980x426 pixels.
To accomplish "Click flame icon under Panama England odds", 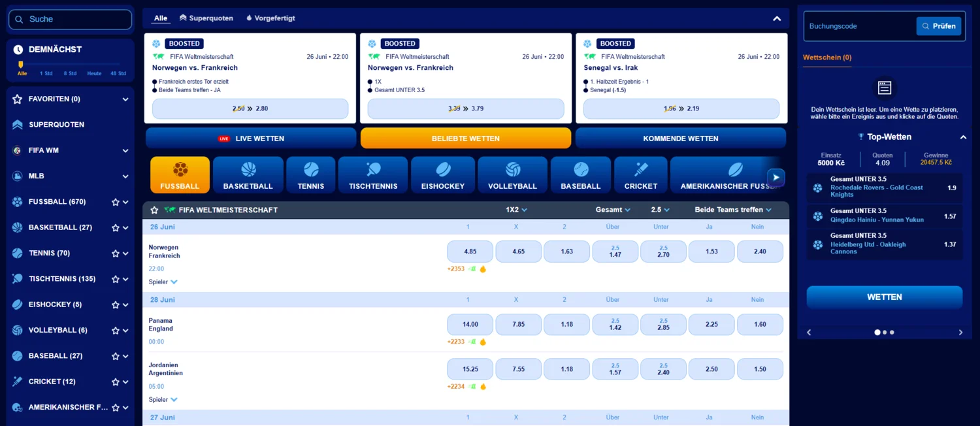I will tap(483, 342).
